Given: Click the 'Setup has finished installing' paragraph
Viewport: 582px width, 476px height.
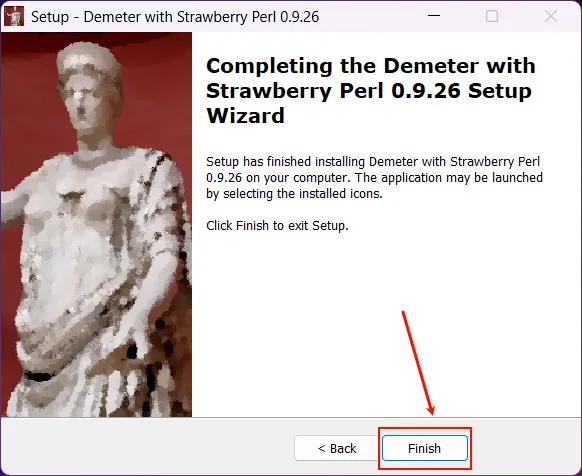Looking at the screenshot, I should (x=374, y=177).
